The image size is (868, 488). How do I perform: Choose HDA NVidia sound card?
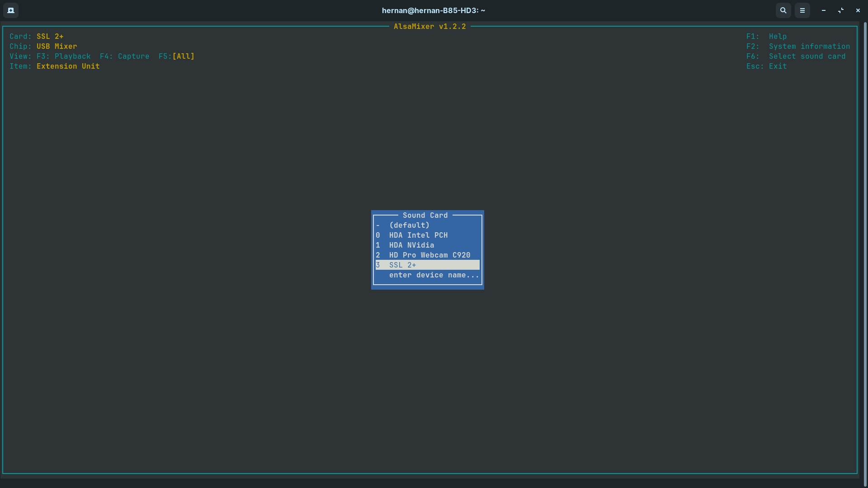click(428, 245)
